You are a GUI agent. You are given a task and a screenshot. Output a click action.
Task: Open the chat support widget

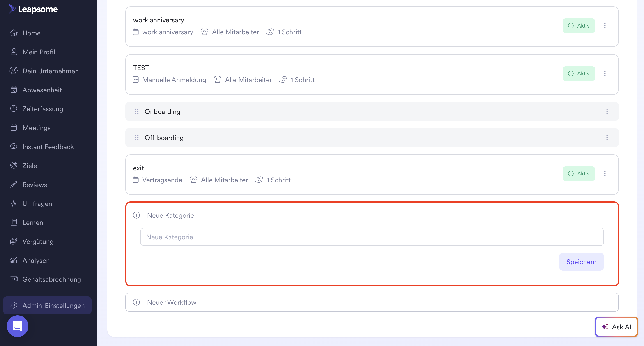(x=17, y=326)
